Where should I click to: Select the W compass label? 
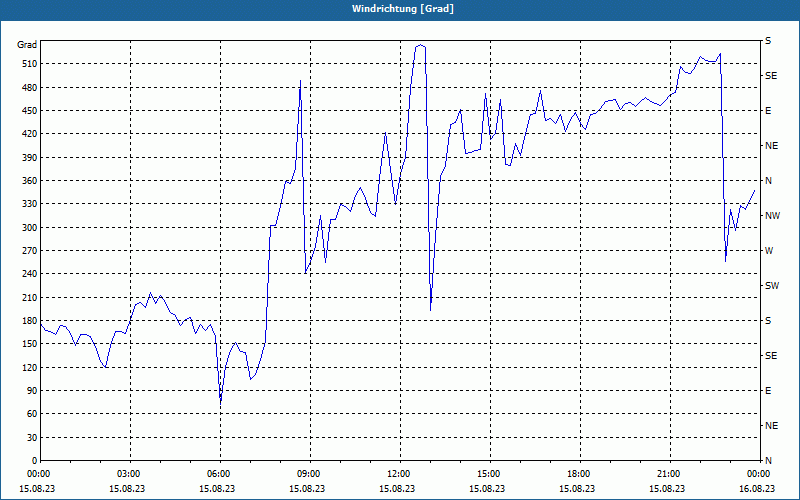pos(769,251)
